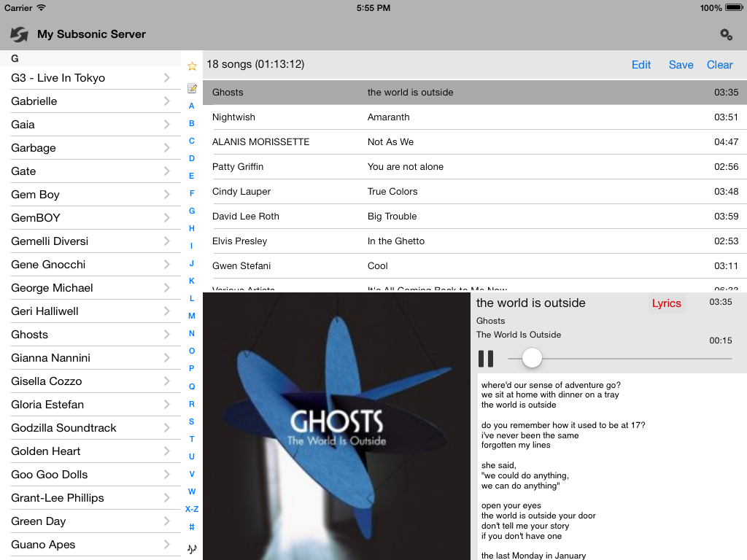Jump to index section X-Z
Viewport: 747px width, 560px height.
tap(192, 509)
